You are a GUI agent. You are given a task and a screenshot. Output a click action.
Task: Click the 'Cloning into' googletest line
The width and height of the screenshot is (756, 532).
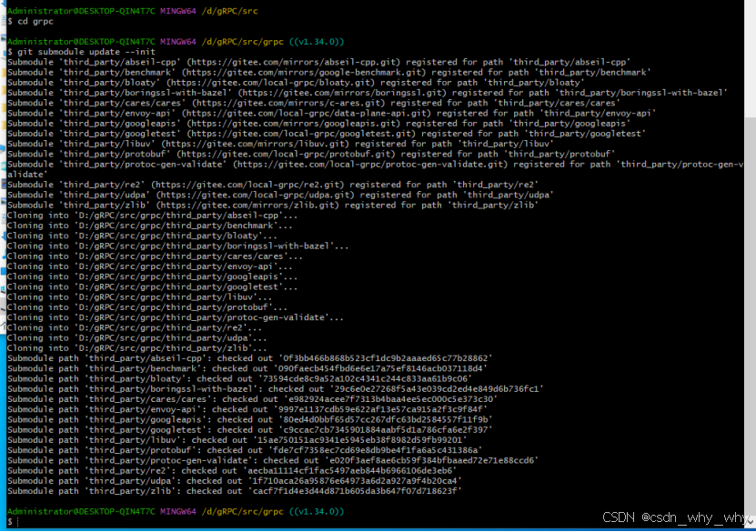pos(152,286)
